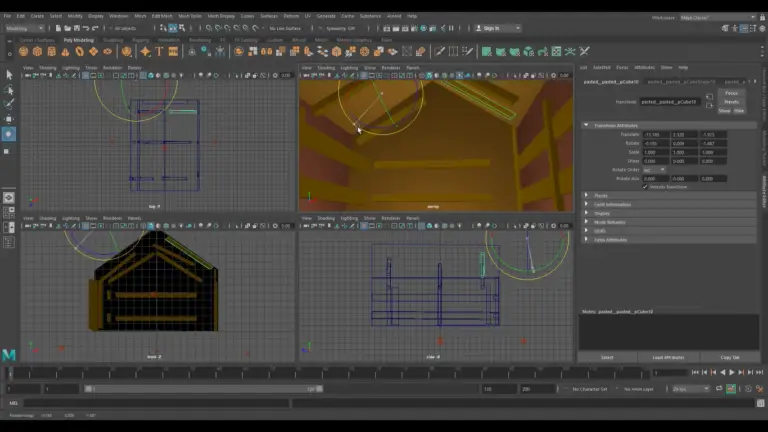The image size is (768, 432).
Task: Toggle the Auto Keyframe button
Action: point(731,389)
